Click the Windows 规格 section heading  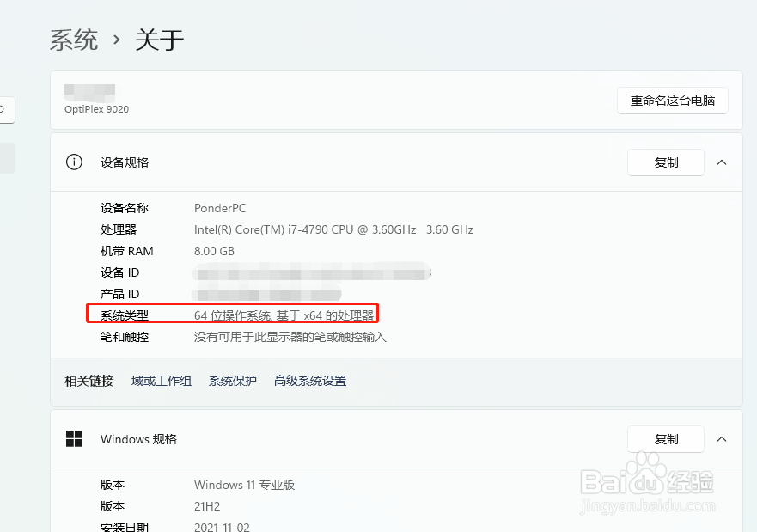tap(138, 439)
